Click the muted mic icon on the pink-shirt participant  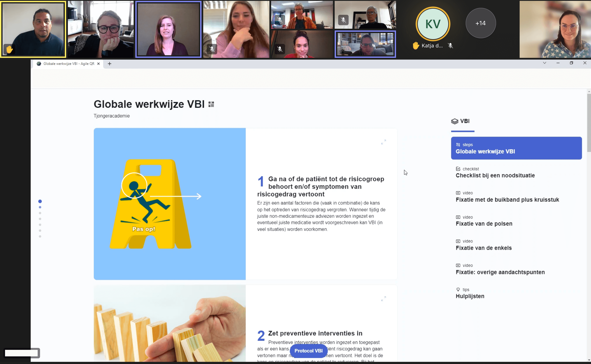212,49
